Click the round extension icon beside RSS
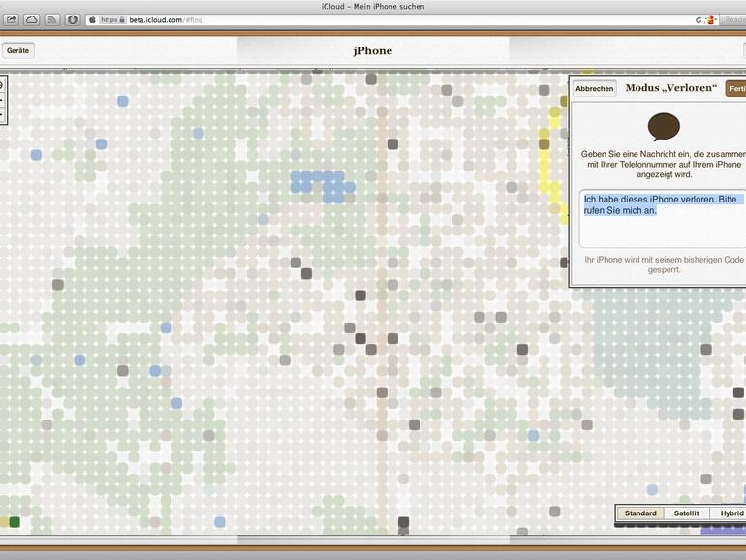This screenshot has height=560, width=746. [x=73, y=20]
